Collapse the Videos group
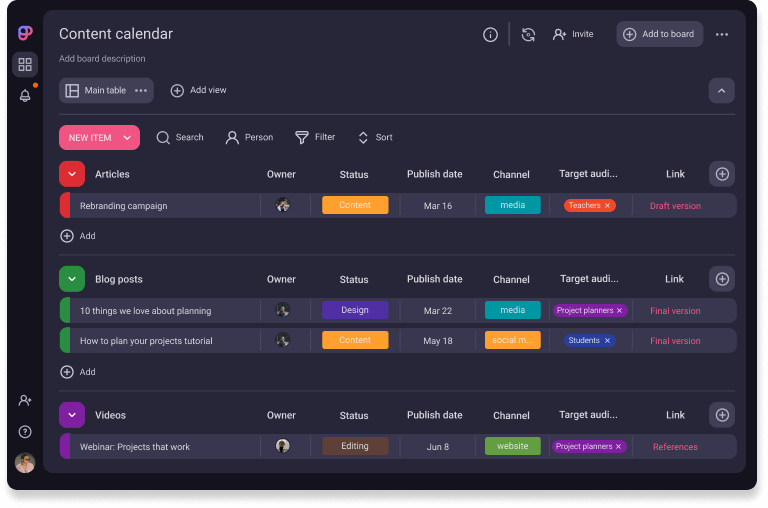This screenshot has height=508, width=768. (x=72, y=415)
